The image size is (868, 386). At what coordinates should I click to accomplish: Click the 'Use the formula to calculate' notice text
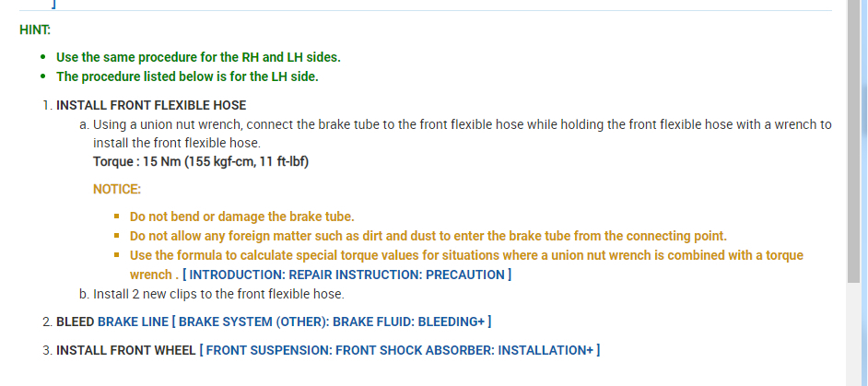(465, 255)
